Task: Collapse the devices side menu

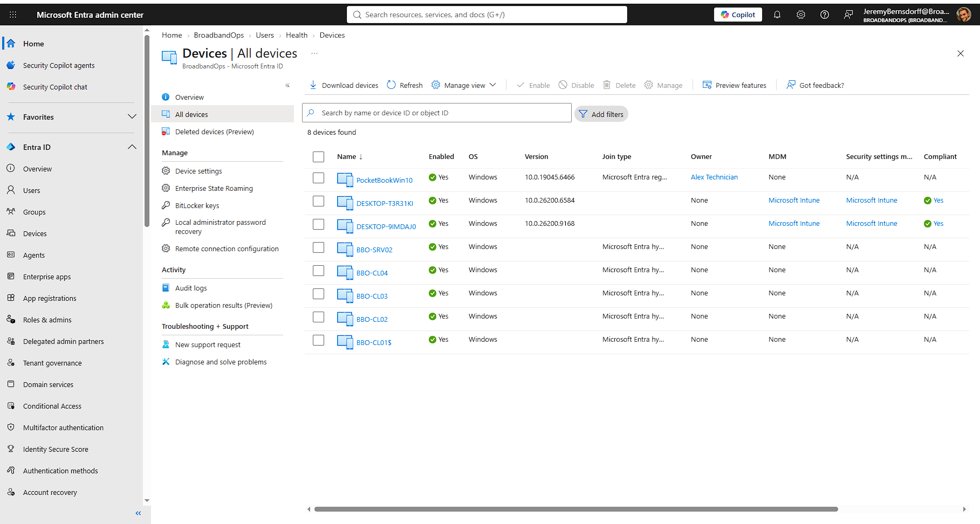Action: point(287,85)
